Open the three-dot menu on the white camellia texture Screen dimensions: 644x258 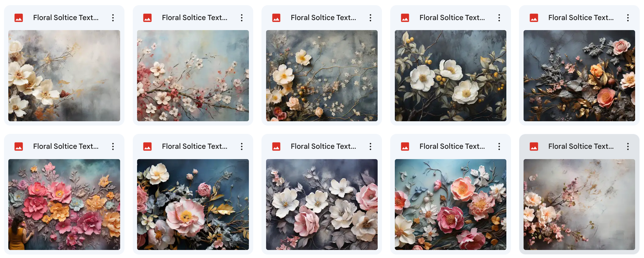pos(499,17)
